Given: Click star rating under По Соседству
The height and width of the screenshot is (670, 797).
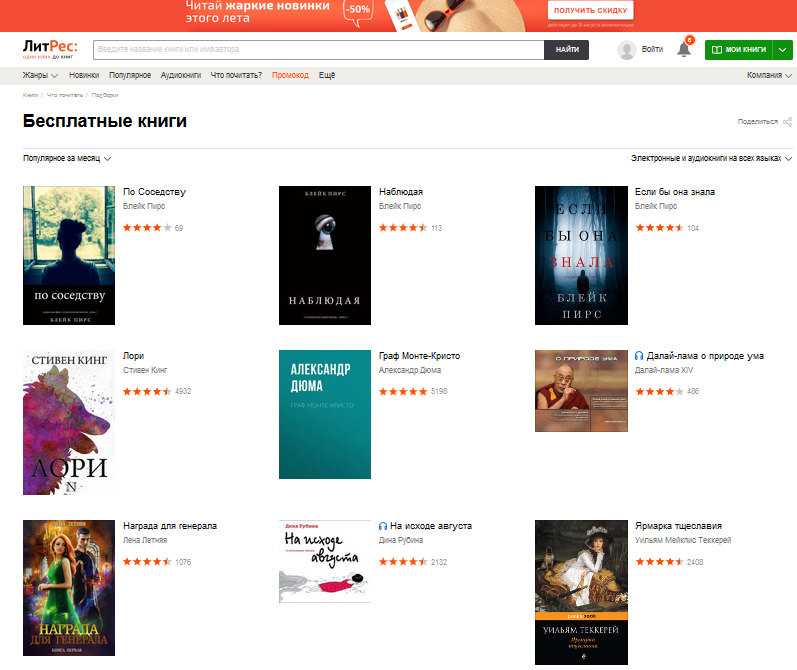Looking at the screenshot, I should tap(147, 228).
